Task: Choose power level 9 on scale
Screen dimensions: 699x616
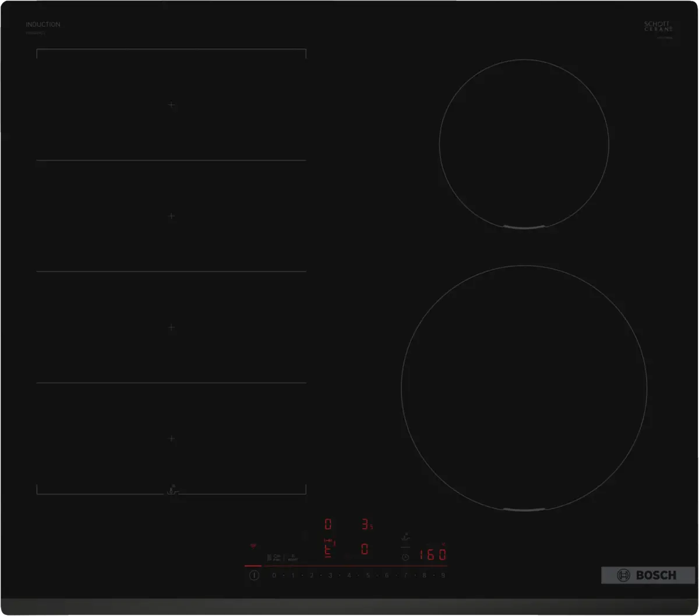Action: click(443, 575)
